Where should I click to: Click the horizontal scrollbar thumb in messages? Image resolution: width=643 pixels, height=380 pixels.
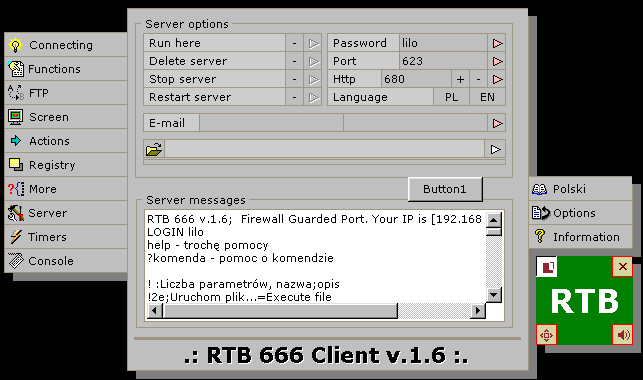(280, 311)
